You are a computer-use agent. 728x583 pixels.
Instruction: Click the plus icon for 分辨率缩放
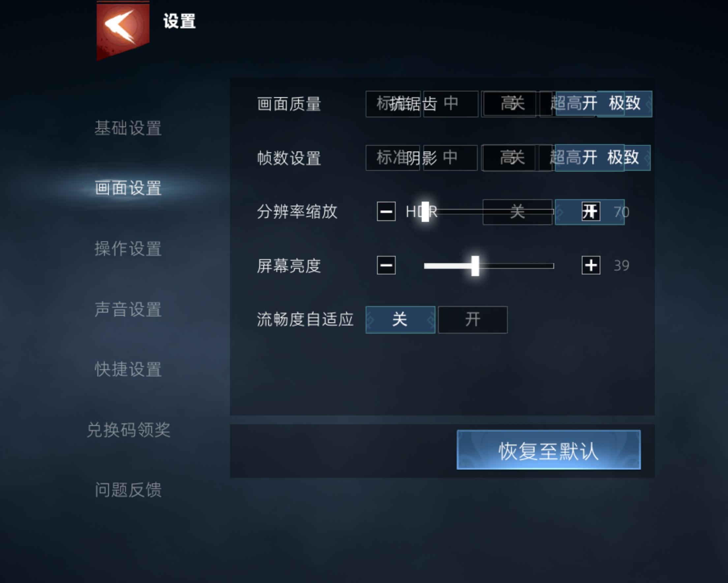click(591, 211)
